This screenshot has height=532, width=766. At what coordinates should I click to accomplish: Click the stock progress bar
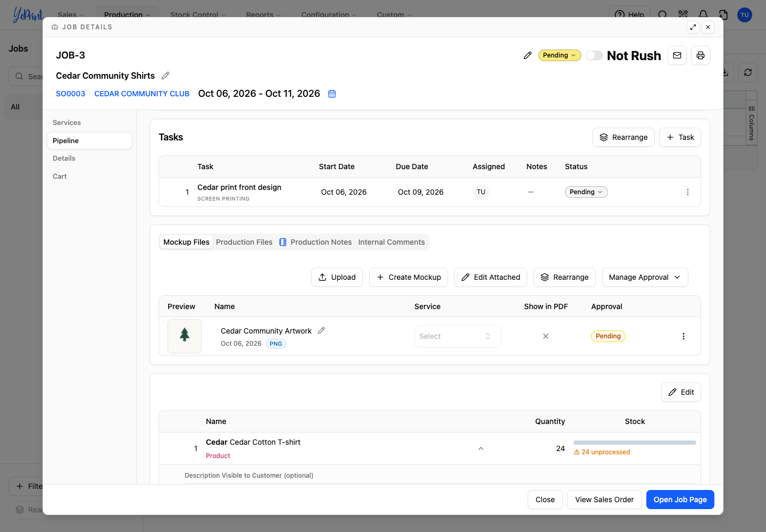click(635, 443)
